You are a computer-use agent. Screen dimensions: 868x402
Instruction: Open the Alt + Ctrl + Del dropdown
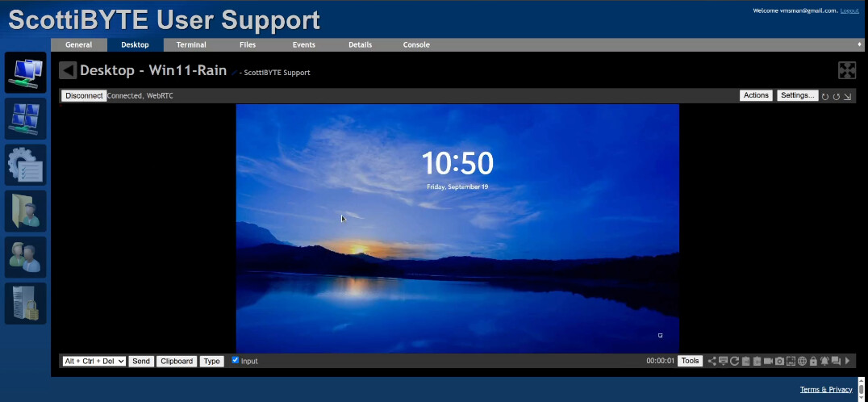coord(94,361)
